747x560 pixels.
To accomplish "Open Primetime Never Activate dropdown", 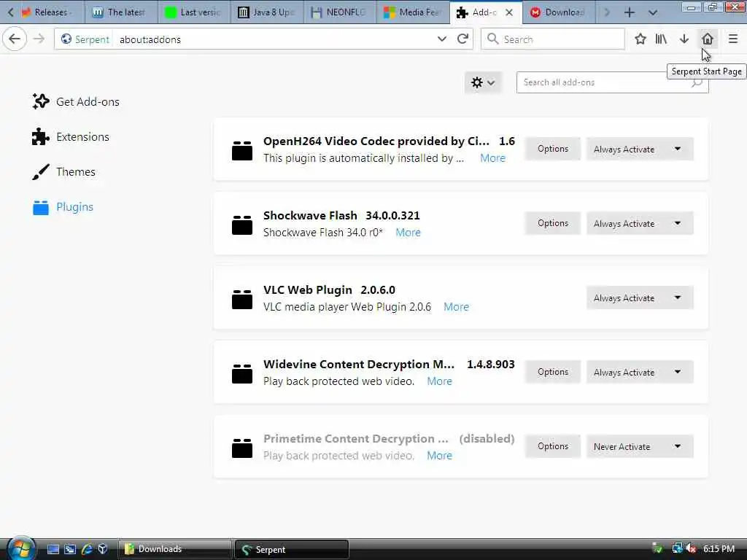I will tap(639, 446).
